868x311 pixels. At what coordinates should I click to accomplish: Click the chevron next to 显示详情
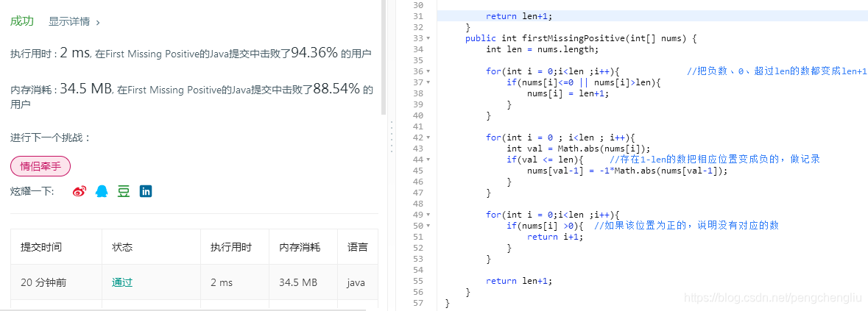pos(98,23)
